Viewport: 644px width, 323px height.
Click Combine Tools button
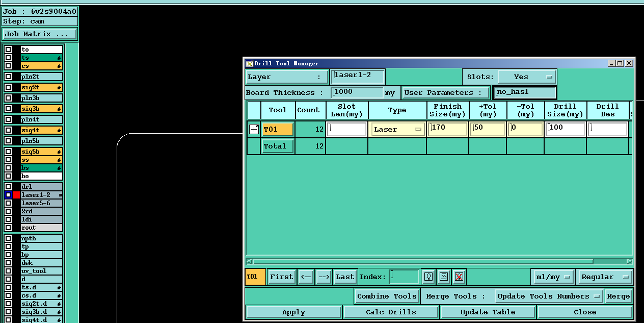coord(387,296)
